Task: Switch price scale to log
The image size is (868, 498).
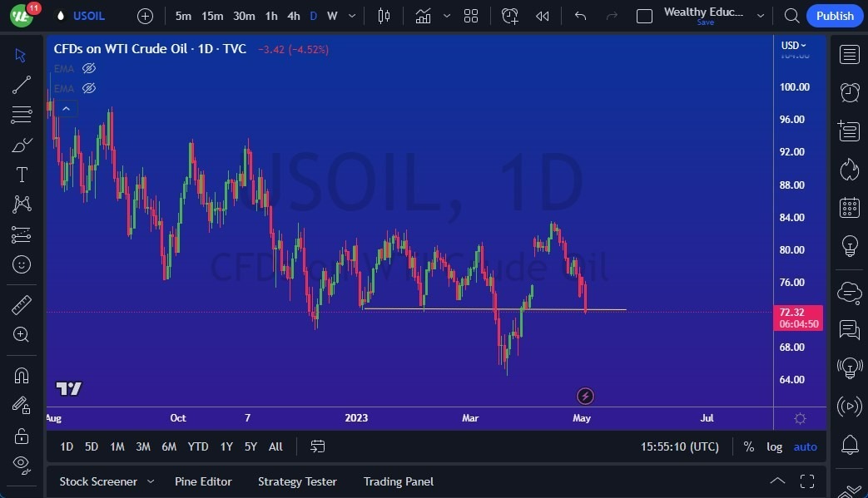Action: click(x=774, y=446)
